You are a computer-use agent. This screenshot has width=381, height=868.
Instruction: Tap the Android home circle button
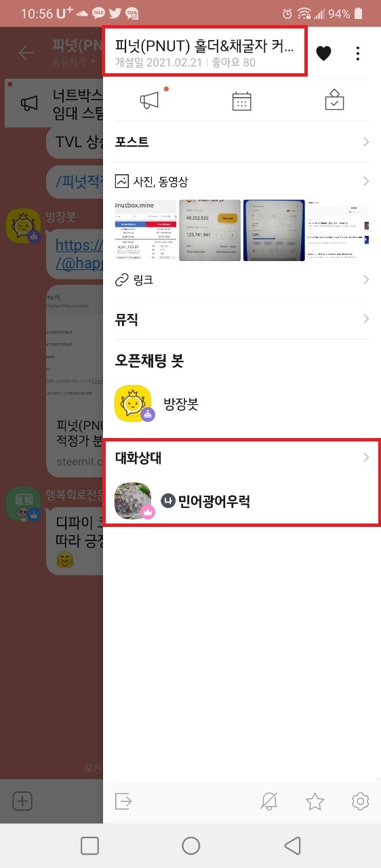coord(191,845)
